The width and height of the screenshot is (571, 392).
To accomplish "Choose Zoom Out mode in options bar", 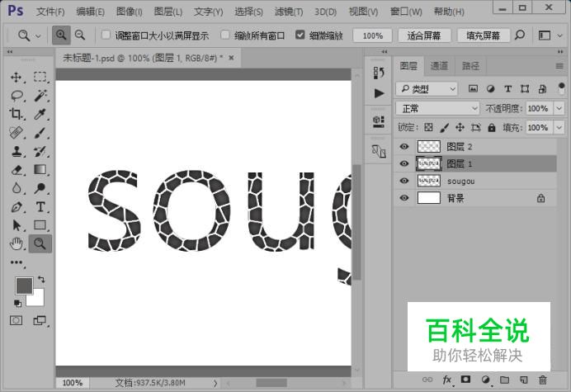I will point(80,35).
